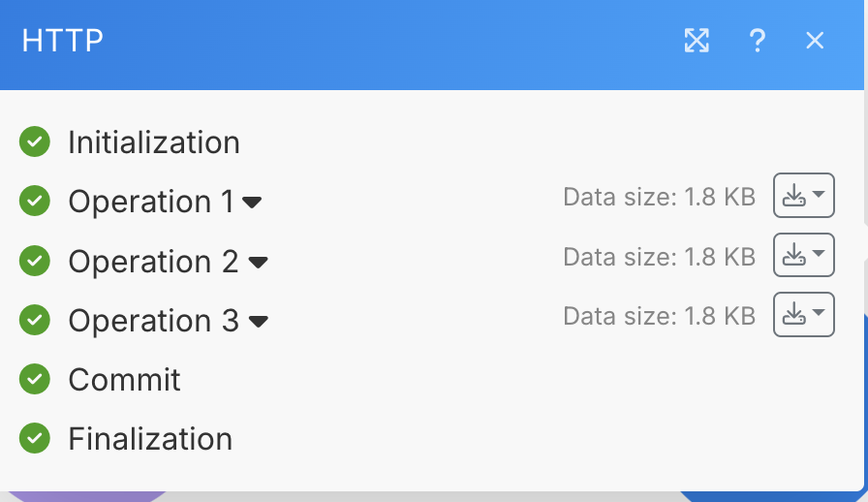
Task: Open the help question mark icon
Action: pyautogui.click(x=757, y=41)
